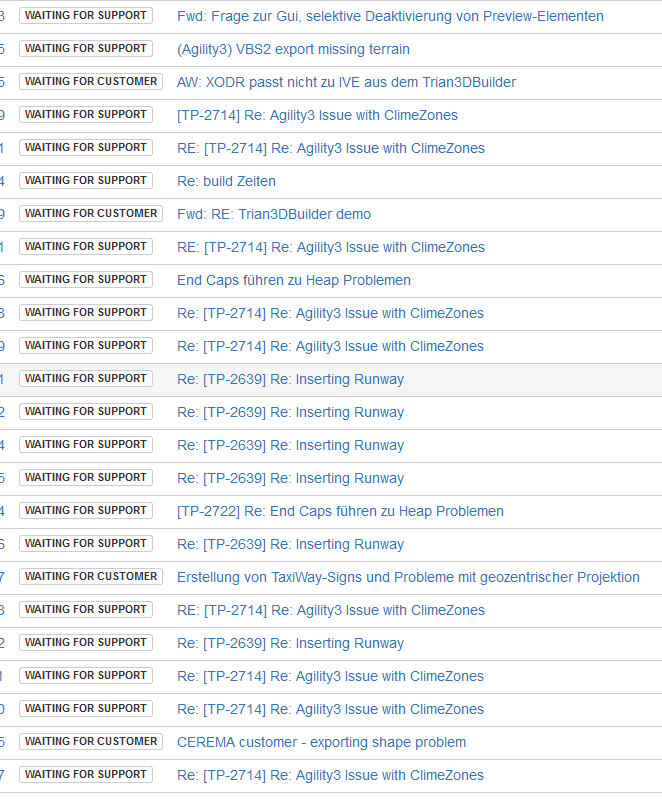662x806 pixels.
Task: Open the '[TP-2722] Re: End Caps' issue
Action: point(340,511)
